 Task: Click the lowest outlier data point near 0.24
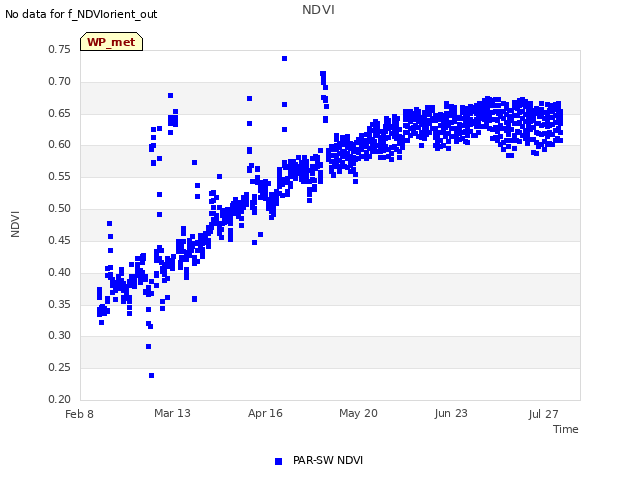151,376
